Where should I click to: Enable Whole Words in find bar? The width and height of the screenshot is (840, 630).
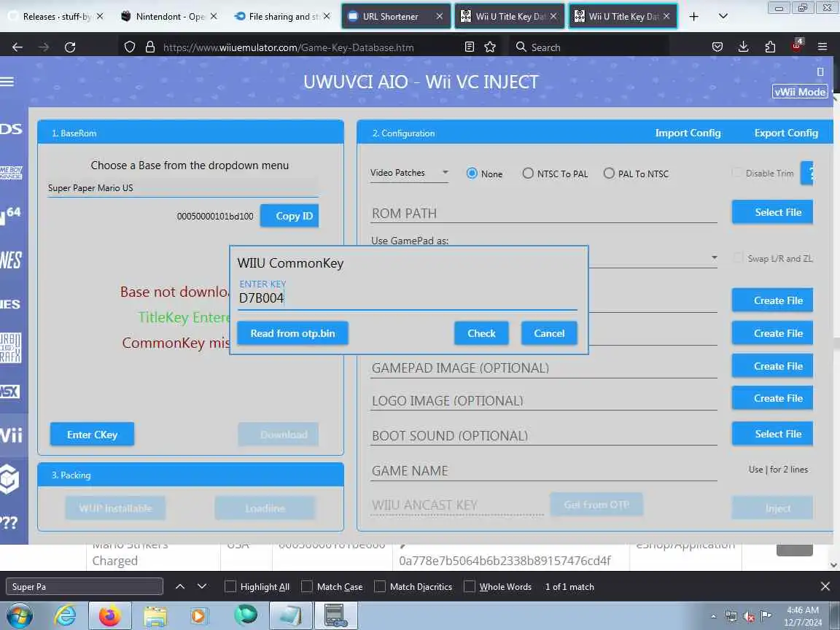pyautogui.click(x=470, y=586)
